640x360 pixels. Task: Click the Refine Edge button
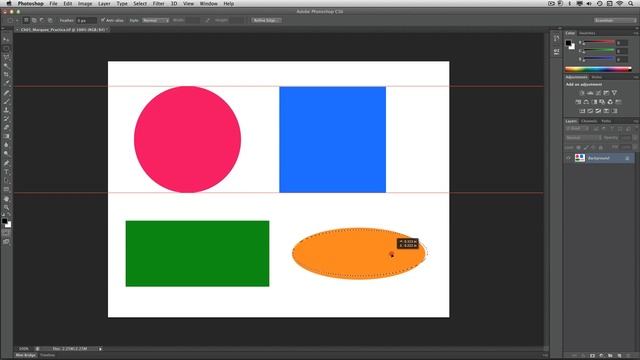[x=266, y=20]
